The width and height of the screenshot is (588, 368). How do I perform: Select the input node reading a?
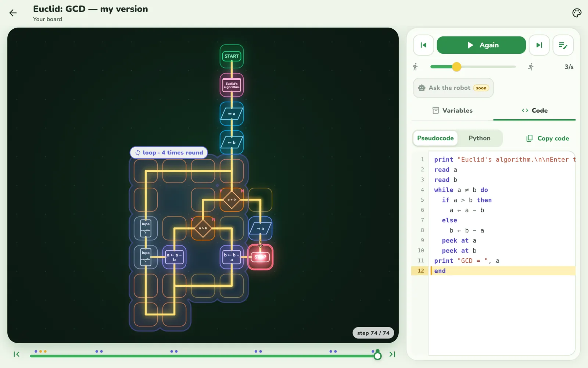[x=232, y=114]
